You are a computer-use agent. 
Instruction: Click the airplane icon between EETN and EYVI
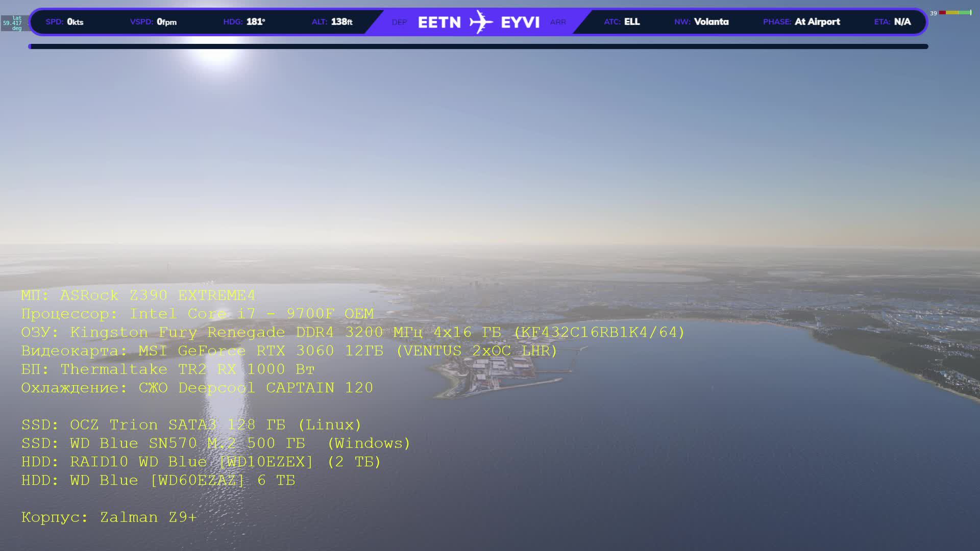(x=481, y=22)
